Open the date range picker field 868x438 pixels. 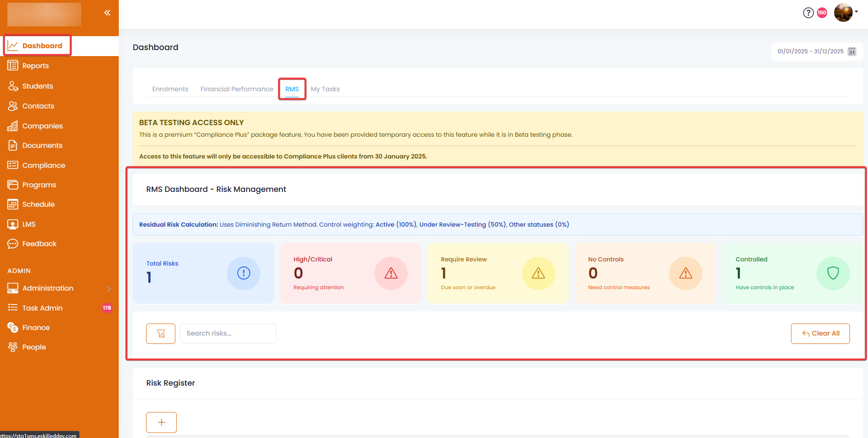[x=810, y=51]
